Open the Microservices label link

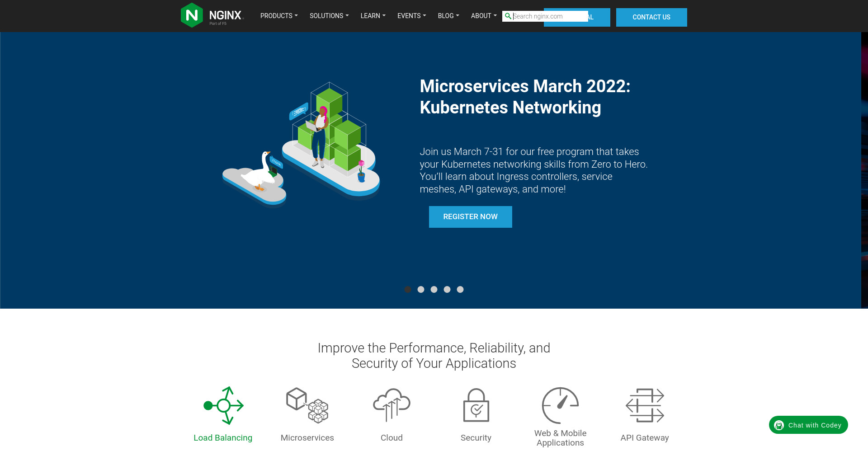pyautogui.click(x=307, y=438)
